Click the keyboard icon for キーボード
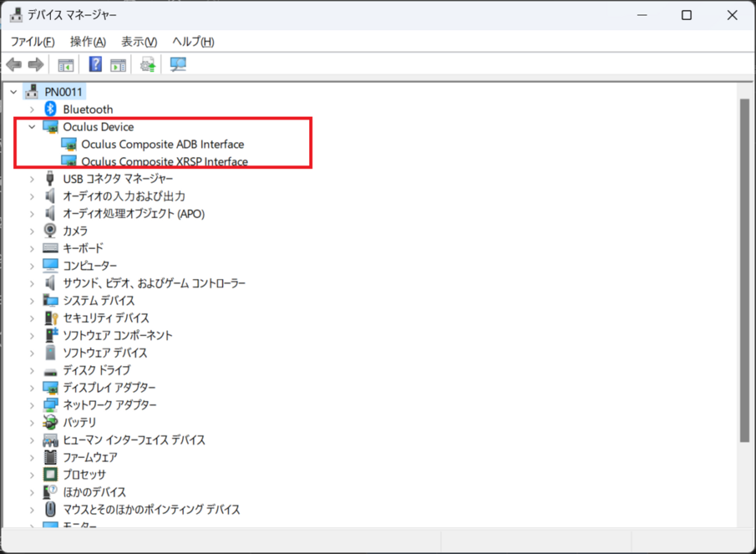Image resolution: width=756 pixels, height=554 pixels. tap(50, 248)
